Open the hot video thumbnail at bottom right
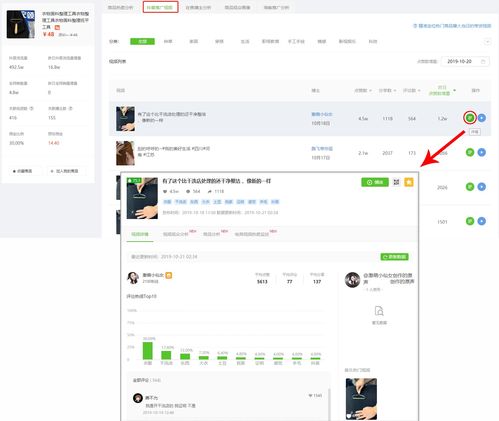Screen dimensions: 499x421 (361, 399)
